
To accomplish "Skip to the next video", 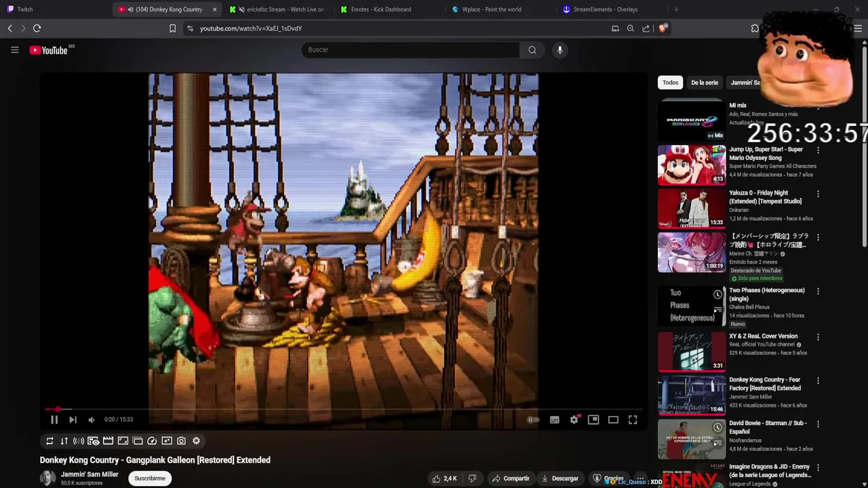I will coord(73,420).
